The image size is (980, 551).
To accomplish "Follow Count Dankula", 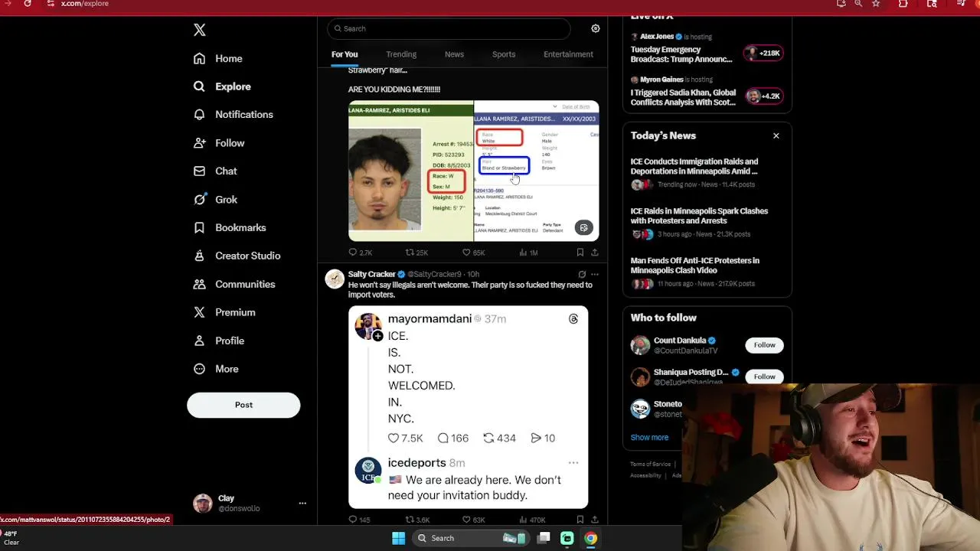I will (x=764, y=345).
